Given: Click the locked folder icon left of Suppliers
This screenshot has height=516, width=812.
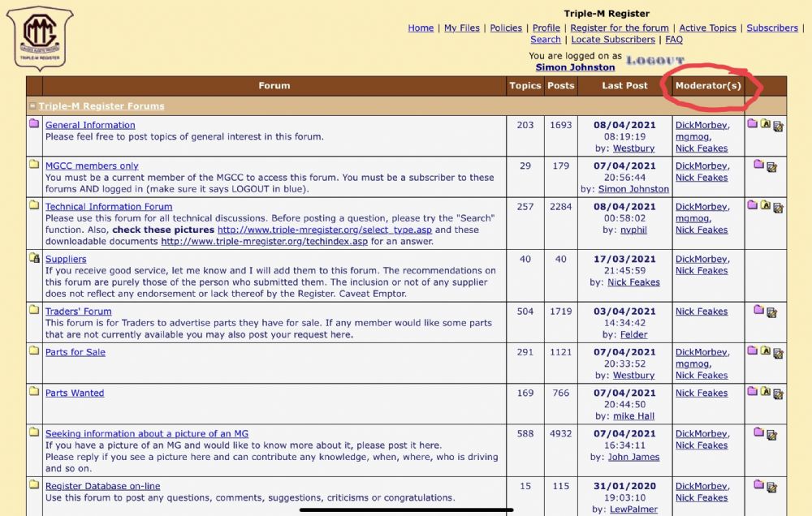Looking at the screenshot, I should click(34, 257).
